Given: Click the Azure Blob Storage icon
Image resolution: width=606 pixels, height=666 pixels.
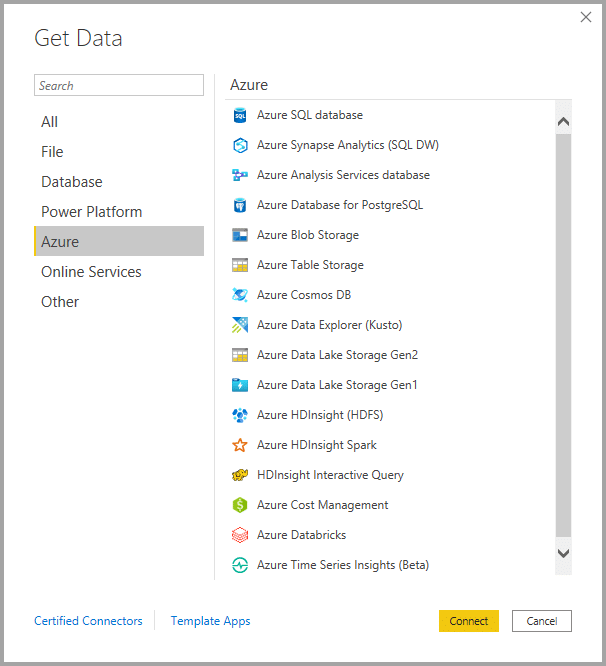Looking at the screenshot, I should (x=240, y=236).
